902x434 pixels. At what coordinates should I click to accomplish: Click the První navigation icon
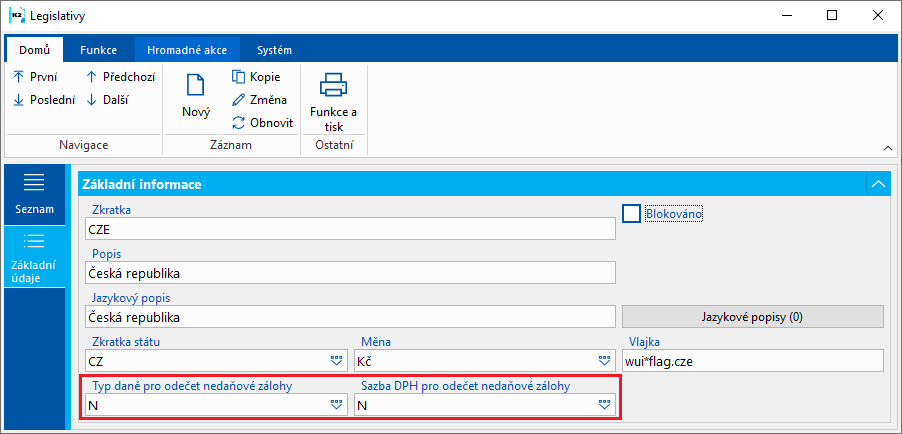(19, 77)
